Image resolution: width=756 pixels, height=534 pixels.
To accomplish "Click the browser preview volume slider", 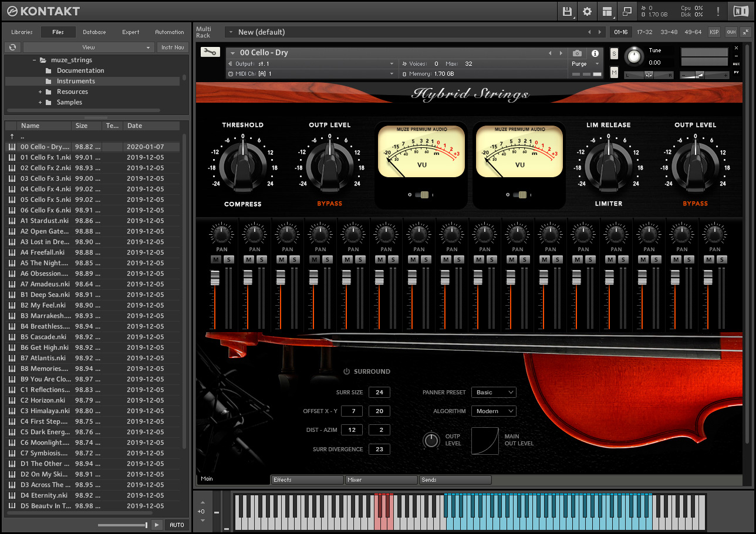I will (x=123, y=525).
